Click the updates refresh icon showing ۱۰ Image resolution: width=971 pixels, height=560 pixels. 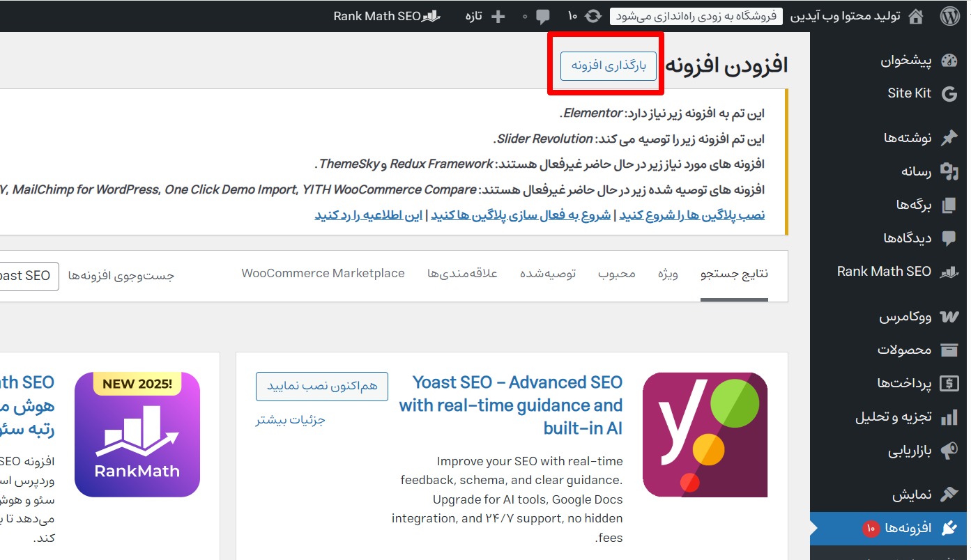(x=593, y=16)
